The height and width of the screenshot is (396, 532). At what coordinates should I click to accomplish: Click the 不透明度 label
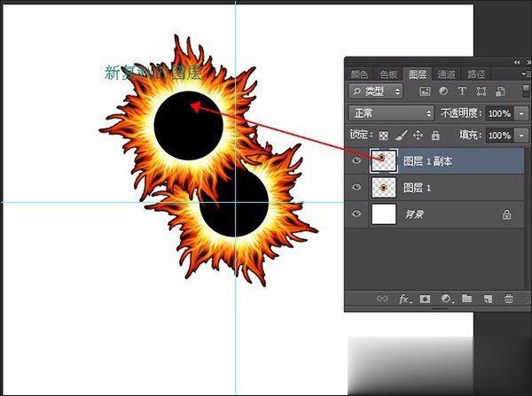point(461,113)
